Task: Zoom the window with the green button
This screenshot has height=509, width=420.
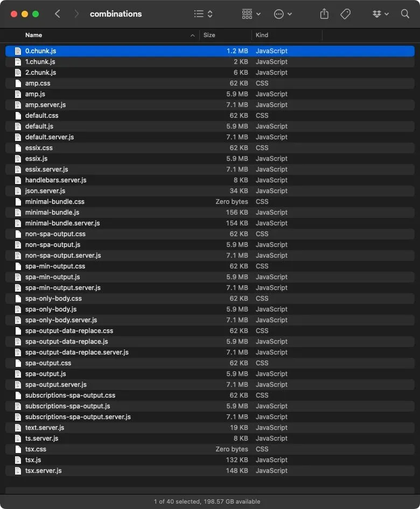Action: pyautogui.click(x=36, y=14)
